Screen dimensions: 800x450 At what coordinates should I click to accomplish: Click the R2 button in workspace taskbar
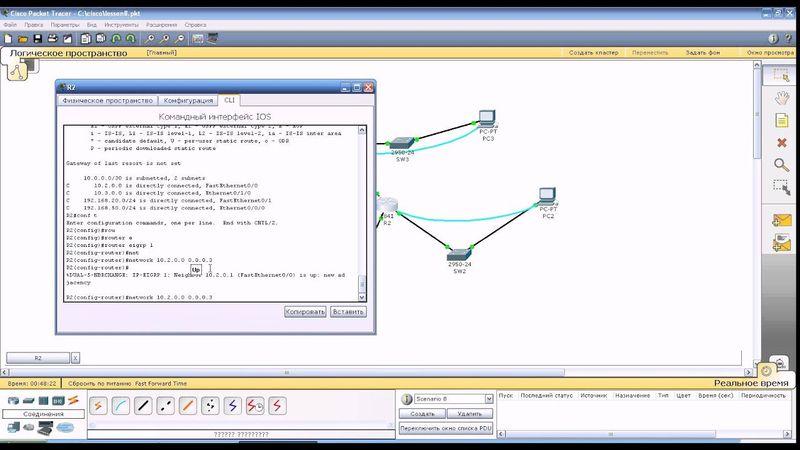click(38, 358)
